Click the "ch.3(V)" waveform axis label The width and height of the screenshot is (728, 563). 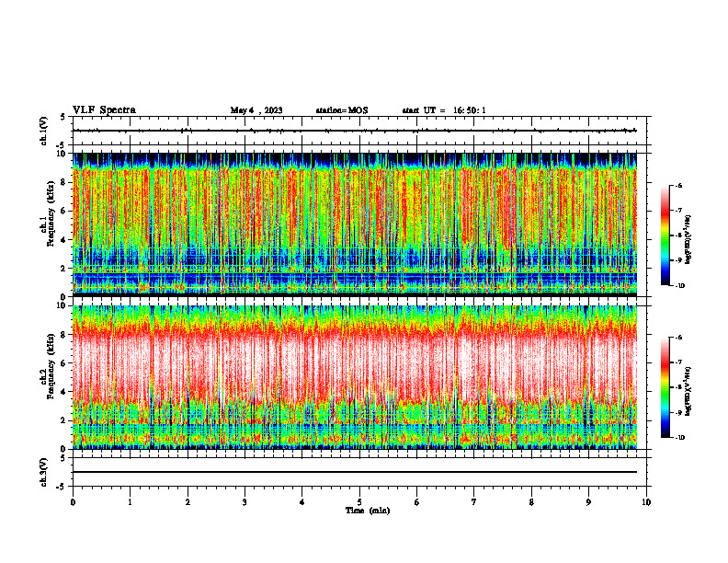pos(44,472)
